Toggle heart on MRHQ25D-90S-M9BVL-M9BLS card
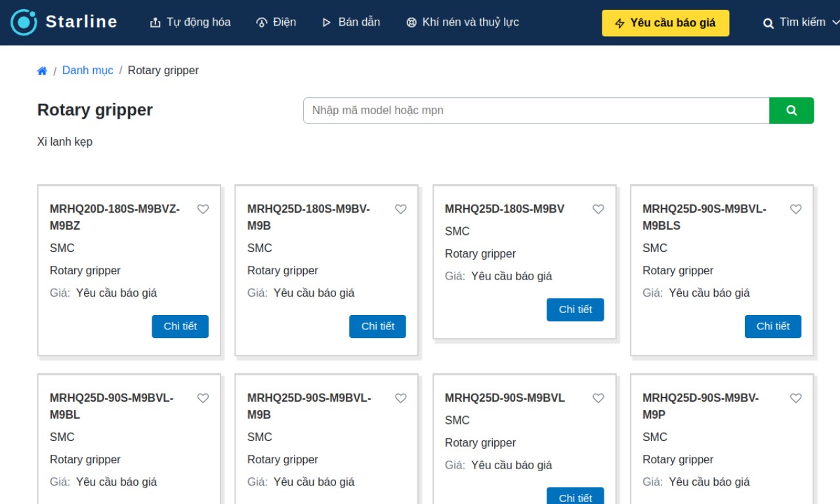Viewport: 840px width, 504px height. tap(795, 209)
